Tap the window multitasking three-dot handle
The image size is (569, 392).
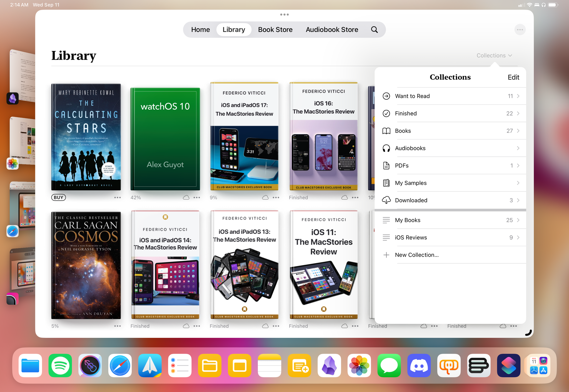pyautogui.click(x=284, y=14)
